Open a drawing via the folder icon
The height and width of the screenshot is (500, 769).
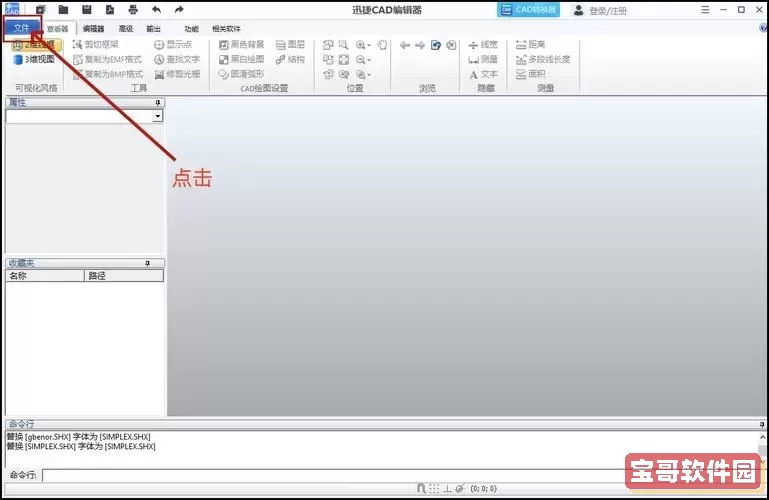tap(63, 9)
